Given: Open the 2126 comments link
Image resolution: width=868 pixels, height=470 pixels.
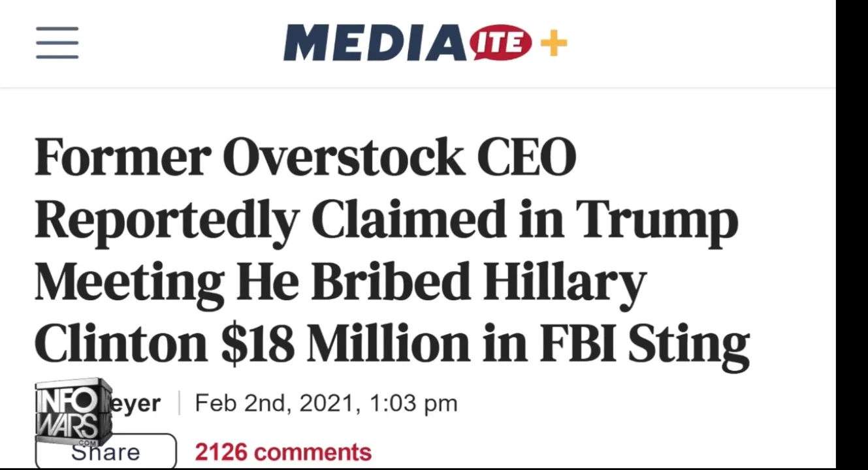Looking at the screenshot, I should tap(283, 452).
